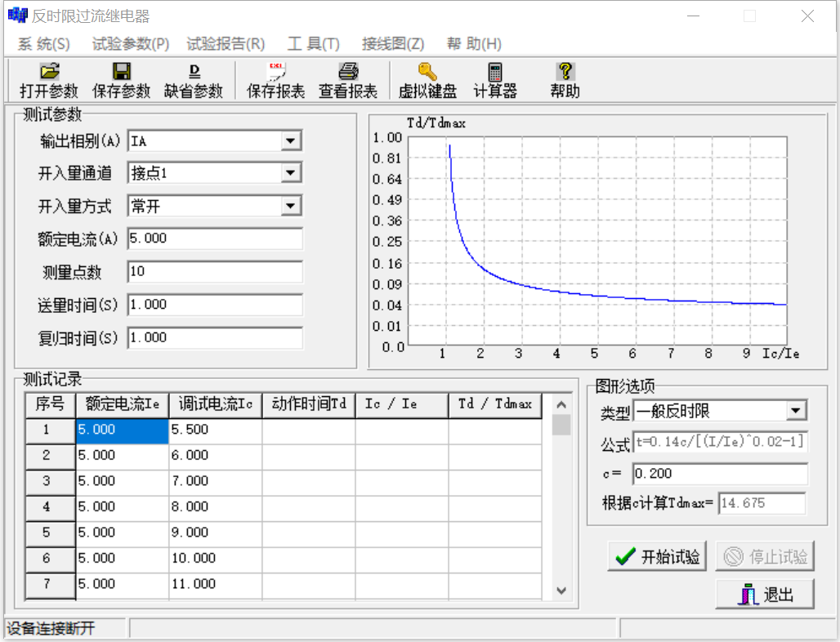Click the 帮助 question mark icon

pyautogui.click(x=565, y=72)
